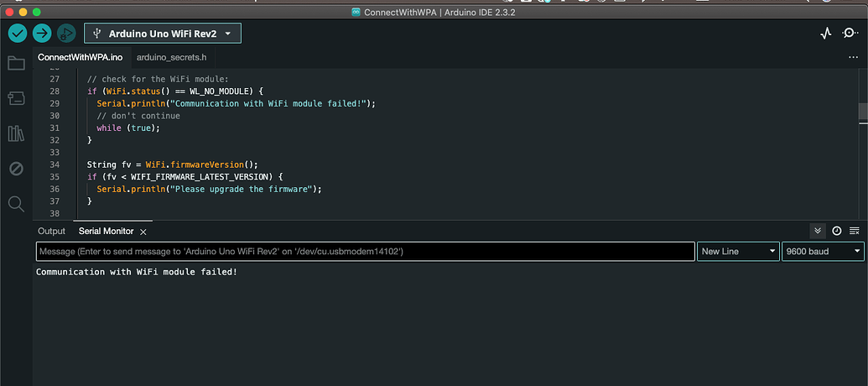Click the serial message input field
868x386 pixels.
[x=365, y=251]
